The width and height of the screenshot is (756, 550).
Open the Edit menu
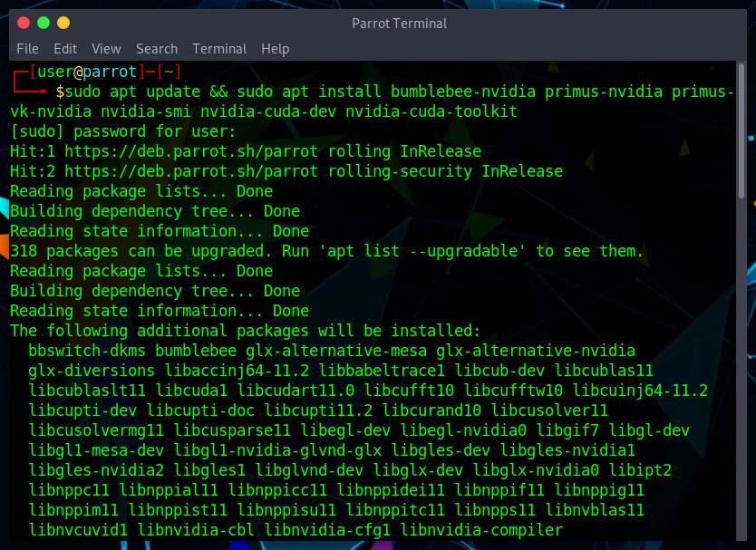[65, 49]
